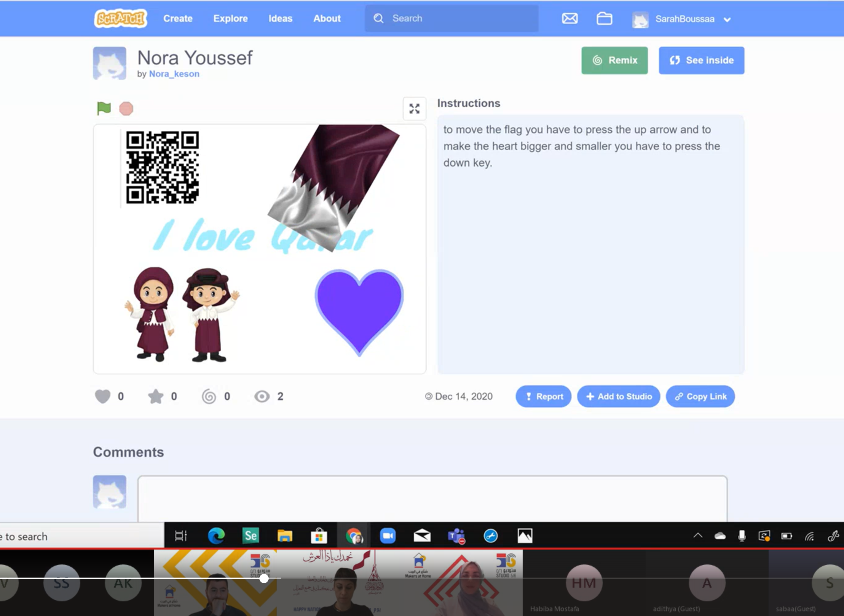The height and width of the screenshot is (616, 844).
Task: Select the SS participant avatar
Action: [61, 583]
